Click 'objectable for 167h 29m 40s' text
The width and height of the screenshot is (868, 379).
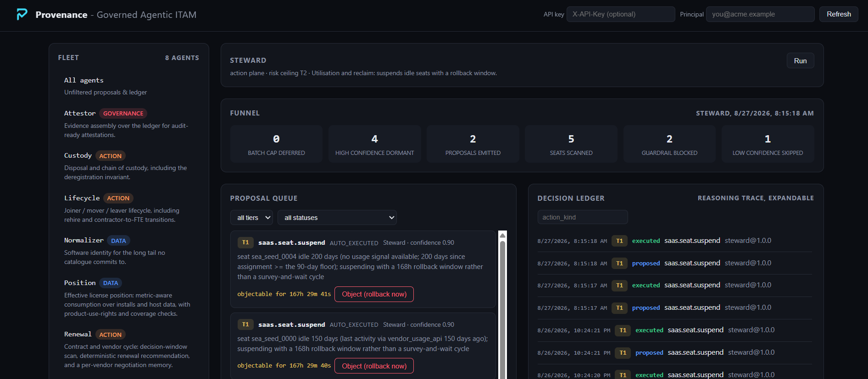click(x=284, y=366)
